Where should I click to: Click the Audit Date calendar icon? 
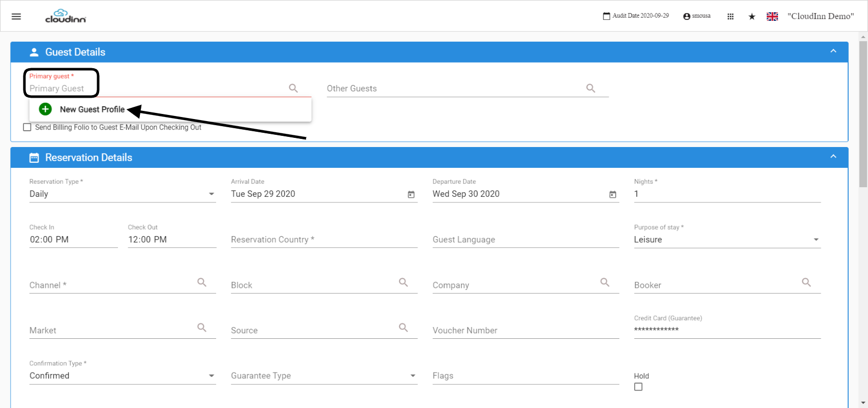(x=606, y=16)
